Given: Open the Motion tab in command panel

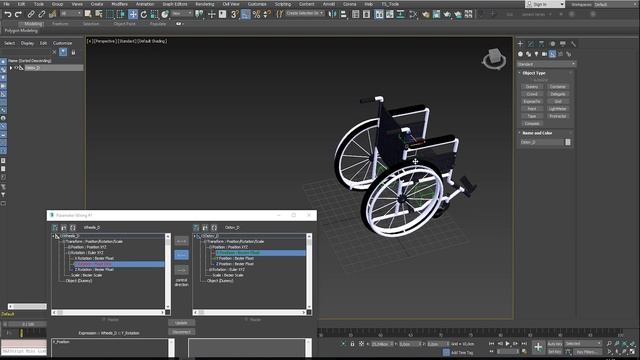Looking at the screenshot, I should point(552,44).
